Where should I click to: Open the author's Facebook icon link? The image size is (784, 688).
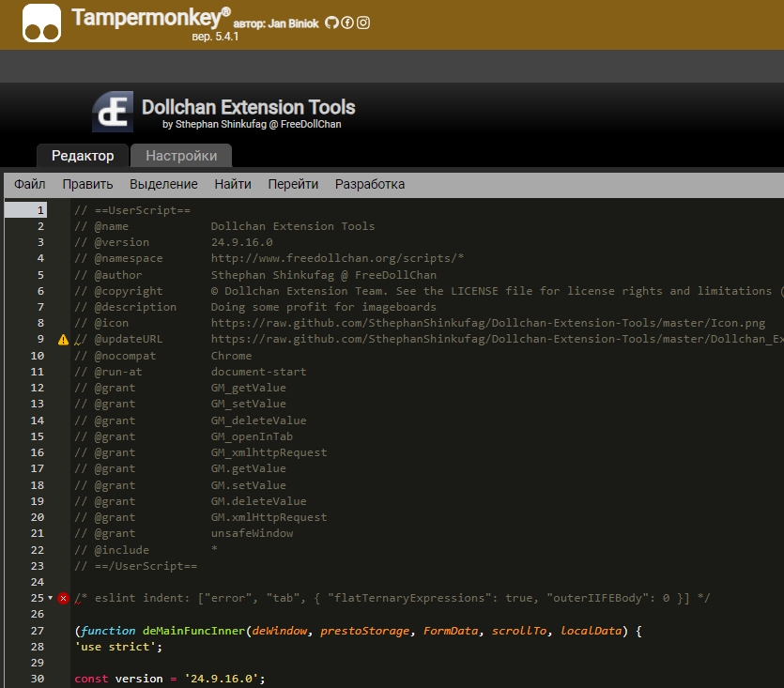coord(347,23)
